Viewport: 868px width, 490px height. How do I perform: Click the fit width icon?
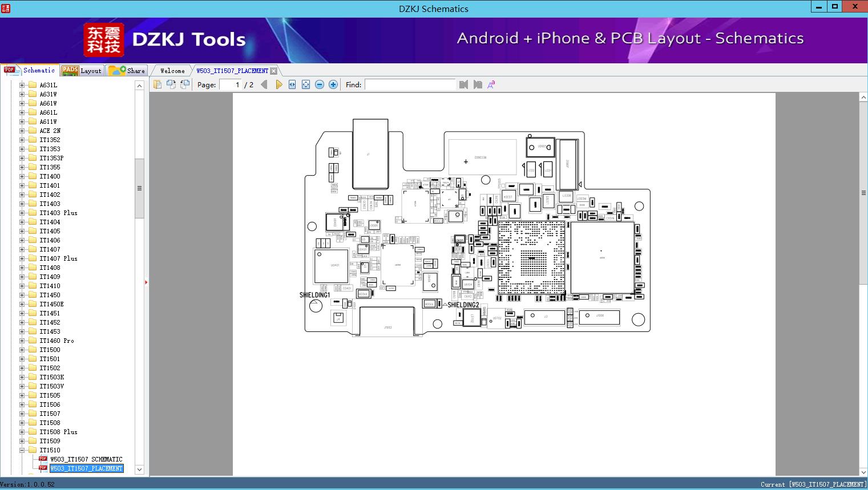[x=292, y=84]
